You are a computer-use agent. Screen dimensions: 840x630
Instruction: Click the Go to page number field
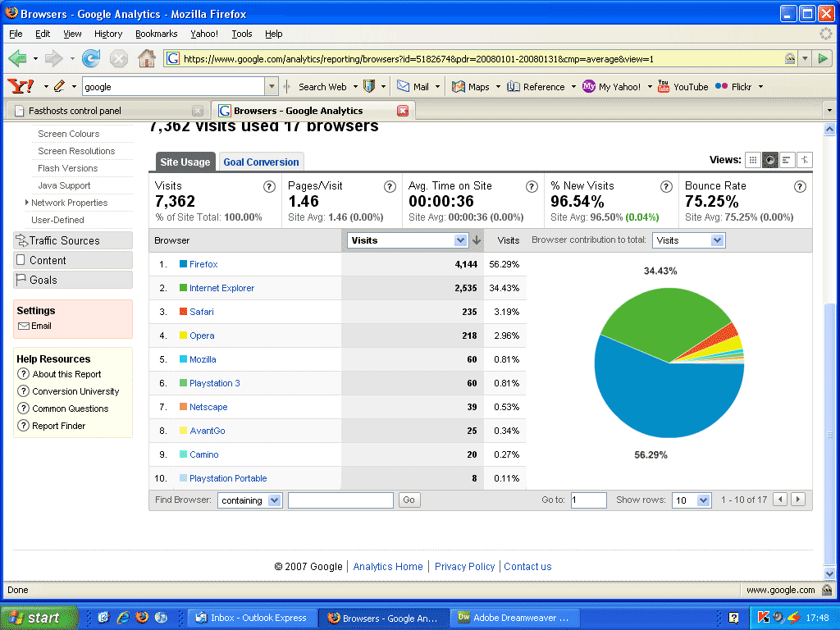(x=588, y=500)
